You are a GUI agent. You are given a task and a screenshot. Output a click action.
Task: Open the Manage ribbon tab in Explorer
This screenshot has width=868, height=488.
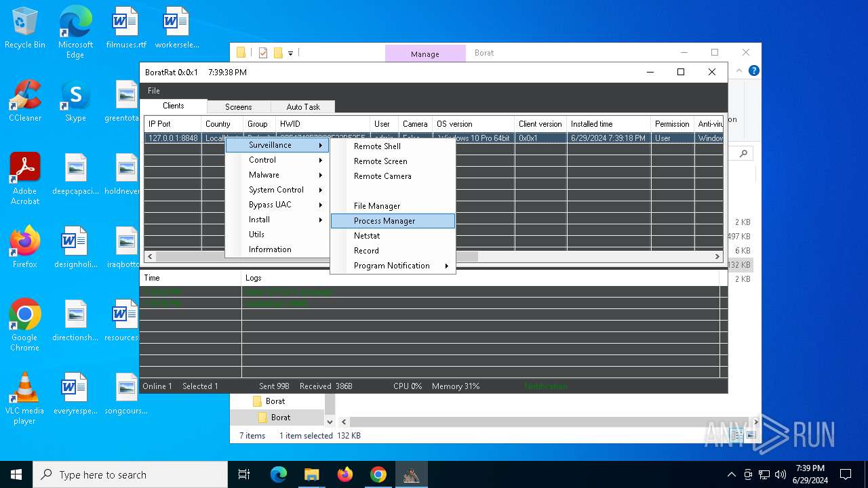pyautogui.click(x=425, y=54)
